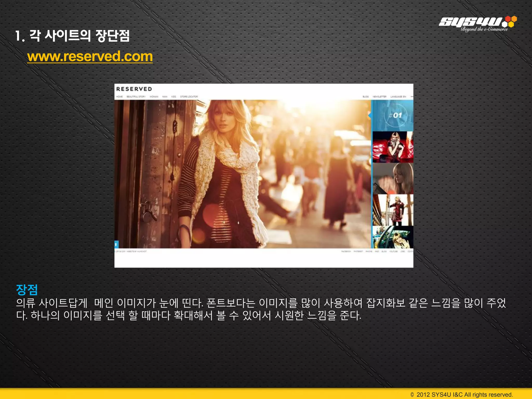Click the FACEBOOK footer link
The height and width of the screenshot is (399, 532).
[346, 251]
